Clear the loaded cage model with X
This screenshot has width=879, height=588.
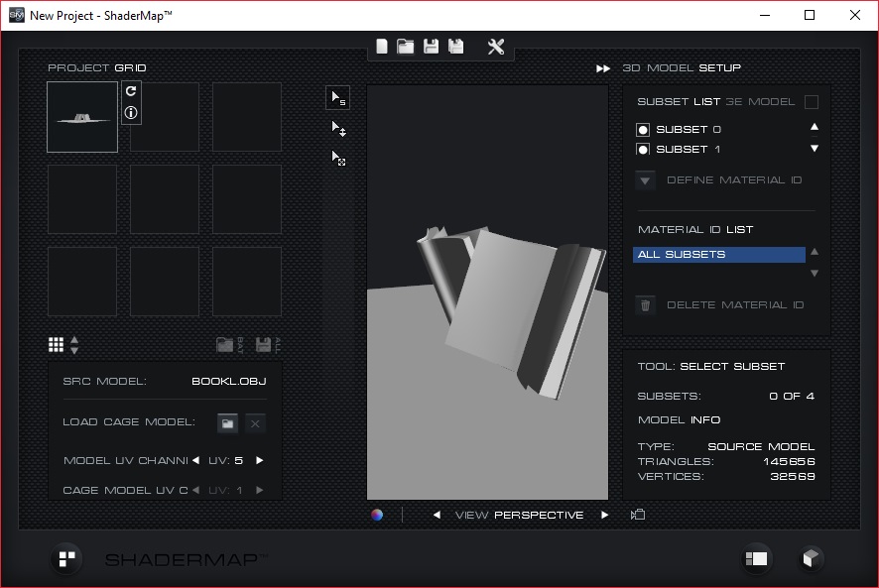click(255, 423)
